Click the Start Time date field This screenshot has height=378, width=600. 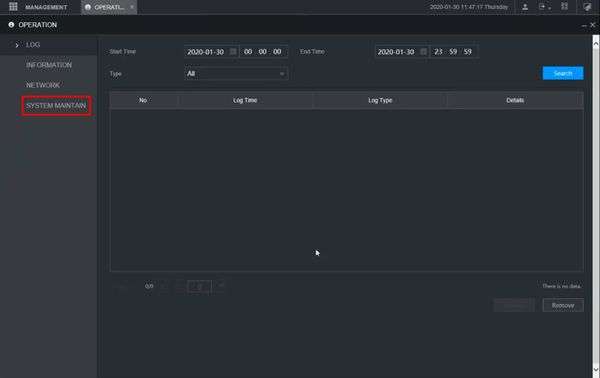coord(205,52)
